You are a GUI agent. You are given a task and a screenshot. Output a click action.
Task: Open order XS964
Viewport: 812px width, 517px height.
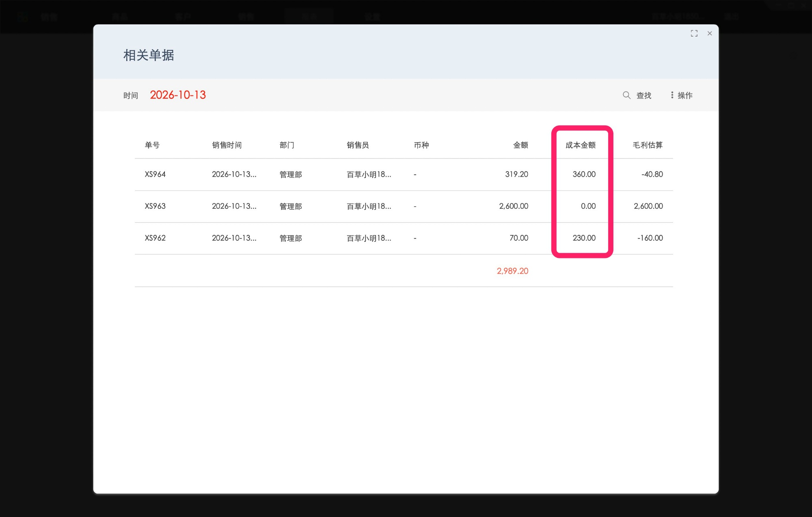coord(155,174)
